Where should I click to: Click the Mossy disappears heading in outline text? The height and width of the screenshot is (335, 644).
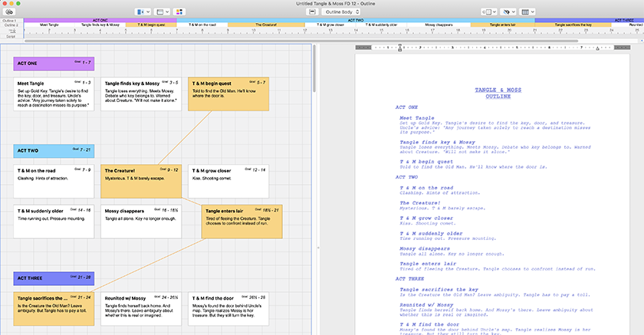(x=425, y=248)
